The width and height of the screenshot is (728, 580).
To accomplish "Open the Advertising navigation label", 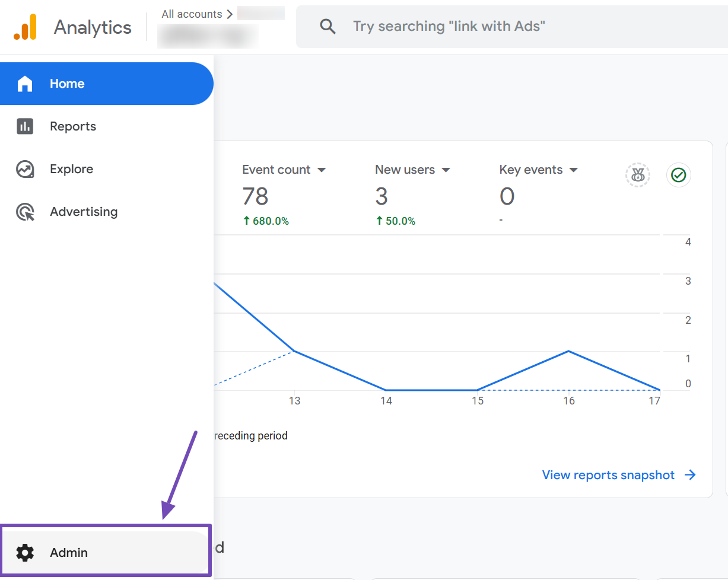I will tap(84, 212).
